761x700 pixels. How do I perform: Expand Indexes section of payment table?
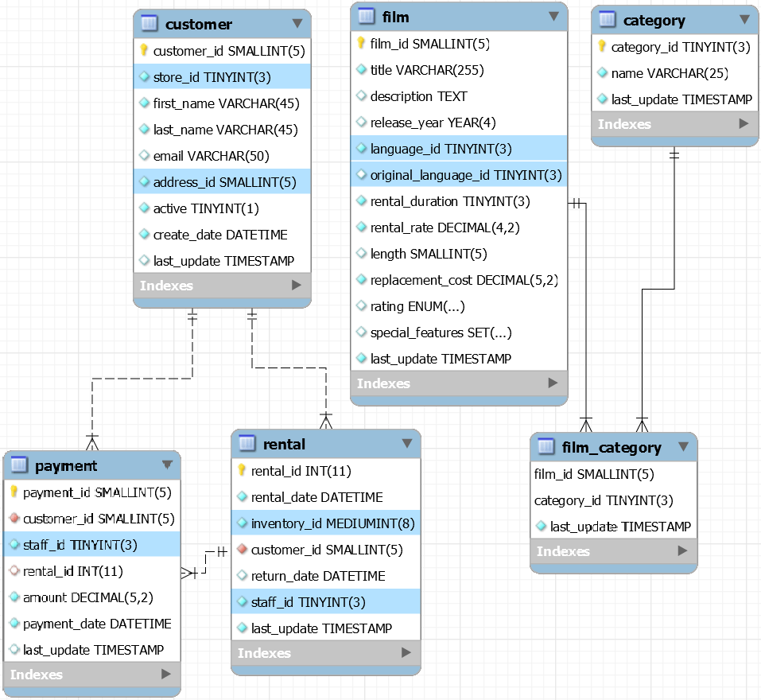[165, 675]
